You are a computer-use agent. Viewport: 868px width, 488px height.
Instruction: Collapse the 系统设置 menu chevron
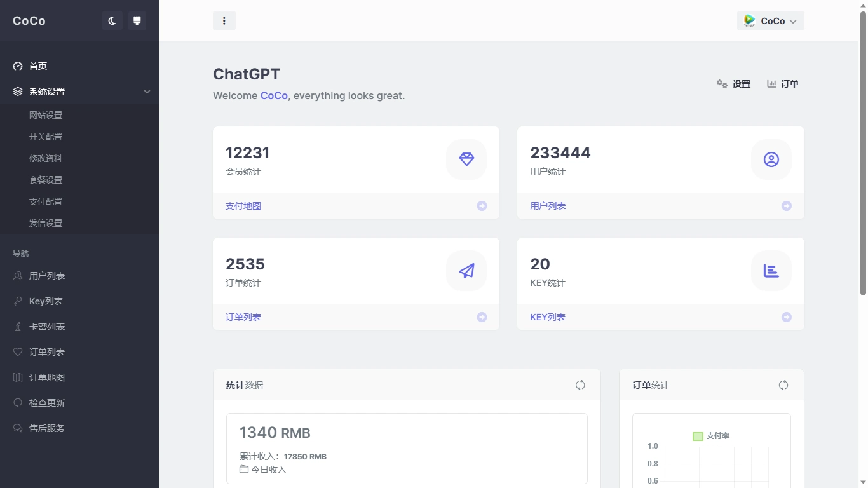coord(147,91)
